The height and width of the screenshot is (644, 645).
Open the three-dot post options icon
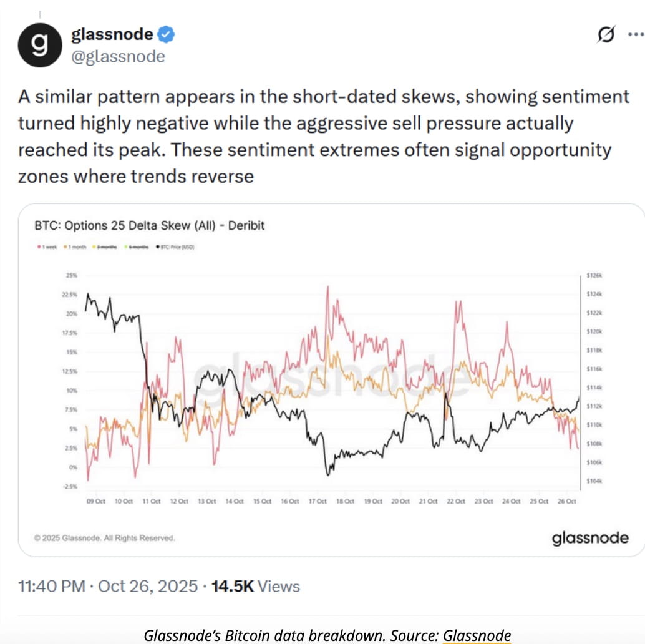coord(636,34)
